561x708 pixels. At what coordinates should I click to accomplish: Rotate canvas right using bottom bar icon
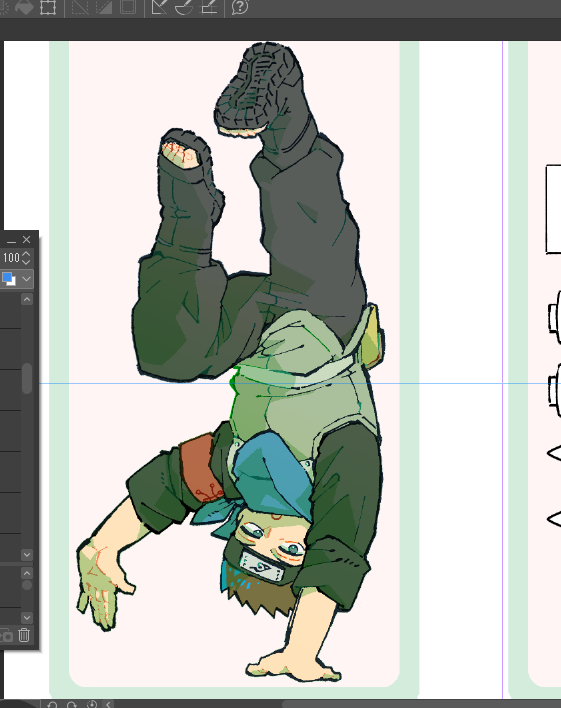[x=72, y=704]
